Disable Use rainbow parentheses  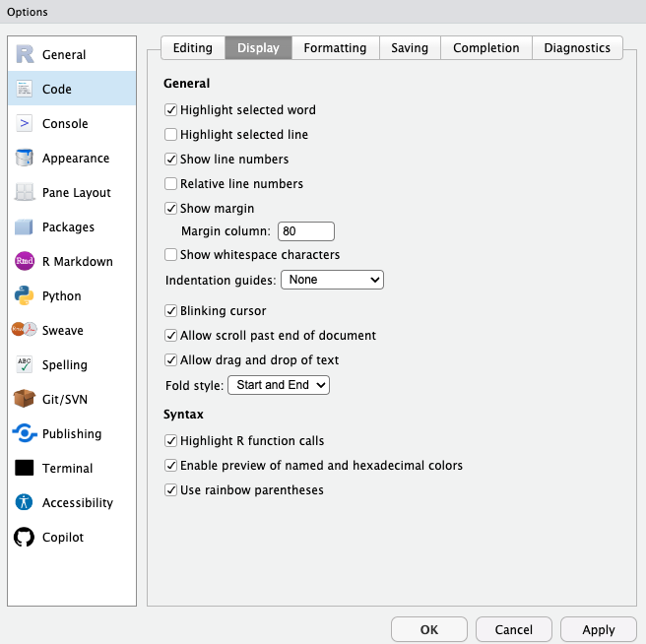(x=171, y=489)
